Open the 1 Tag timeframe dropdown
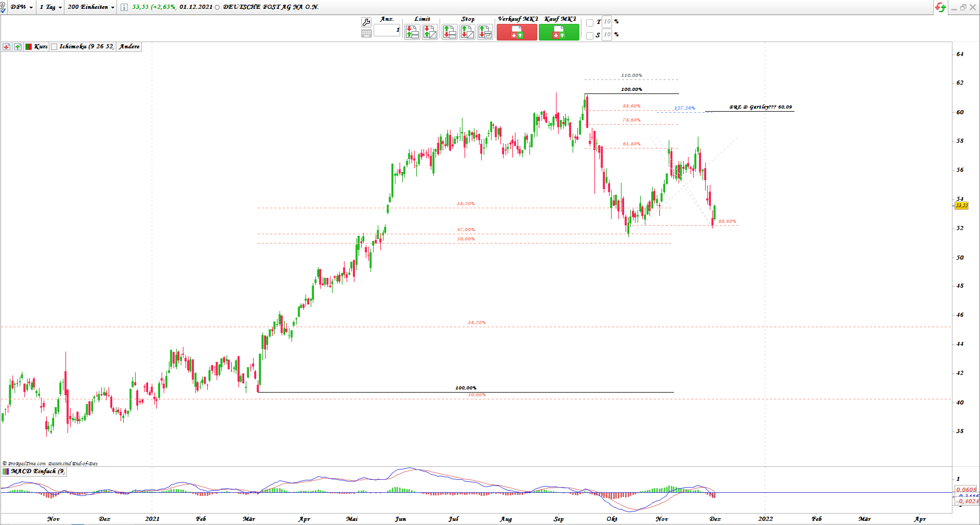 (x=50, y=7)
